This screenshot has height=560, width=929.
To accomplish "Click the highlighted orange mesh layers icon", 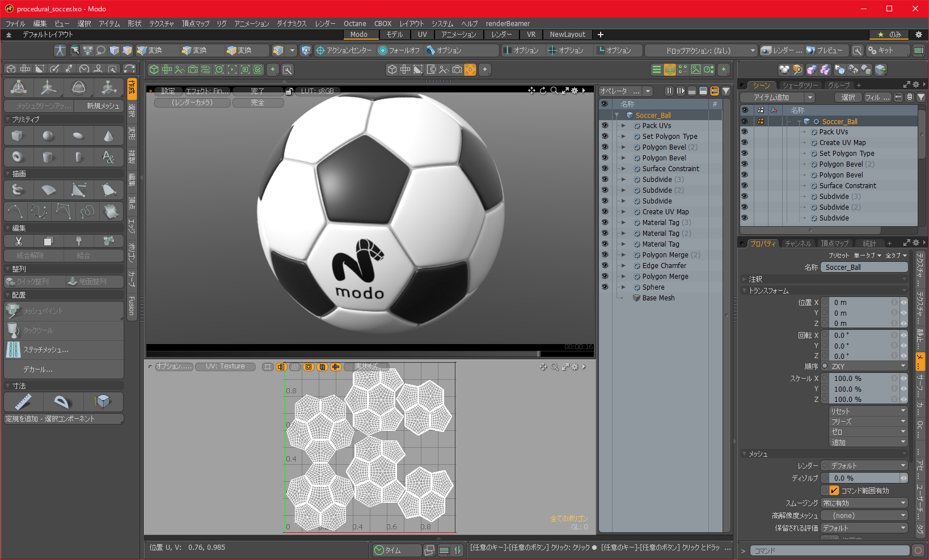I will coord(670,70).
